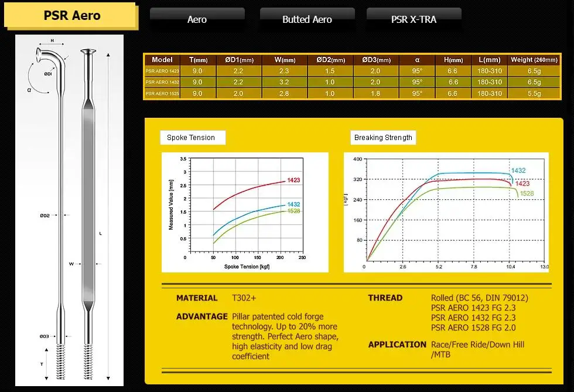The image size is (574, 392).
Task: Click the 'H(mm)' column header
Action: click(453, 60)
